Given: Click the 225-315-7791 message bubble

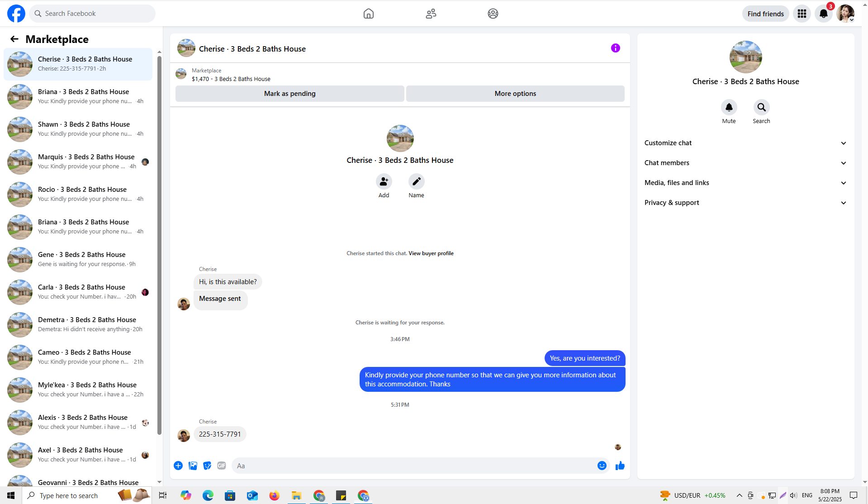Looking at the screenshot, I should [220, 434].
